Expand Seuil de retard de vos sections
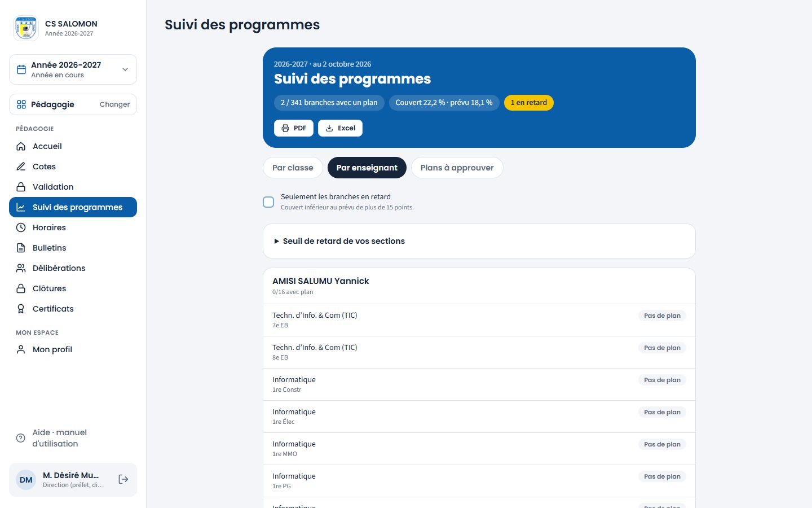This screenshot has height=508, width=812. [479, 241]
